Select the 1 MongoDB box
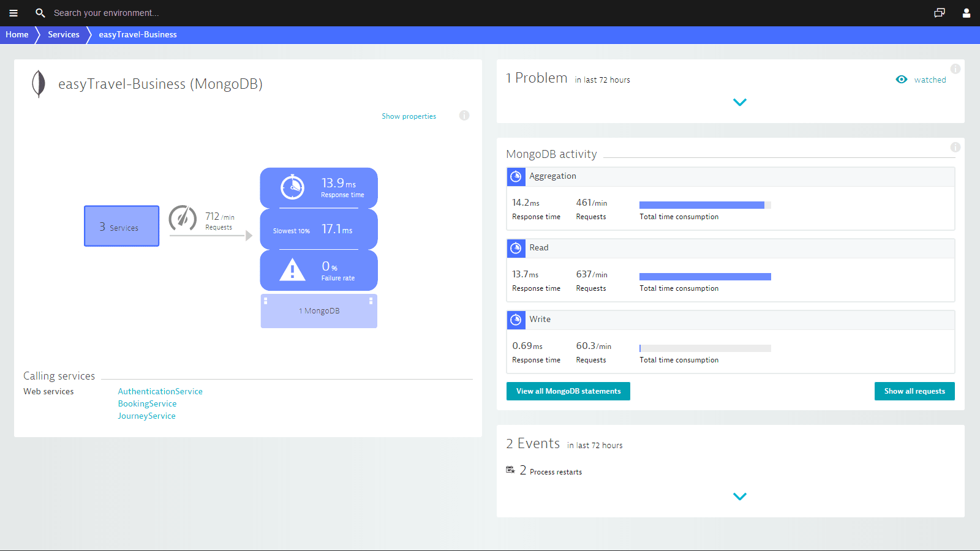980x551 pixels. pyautogui.click(x=318, y=311)
